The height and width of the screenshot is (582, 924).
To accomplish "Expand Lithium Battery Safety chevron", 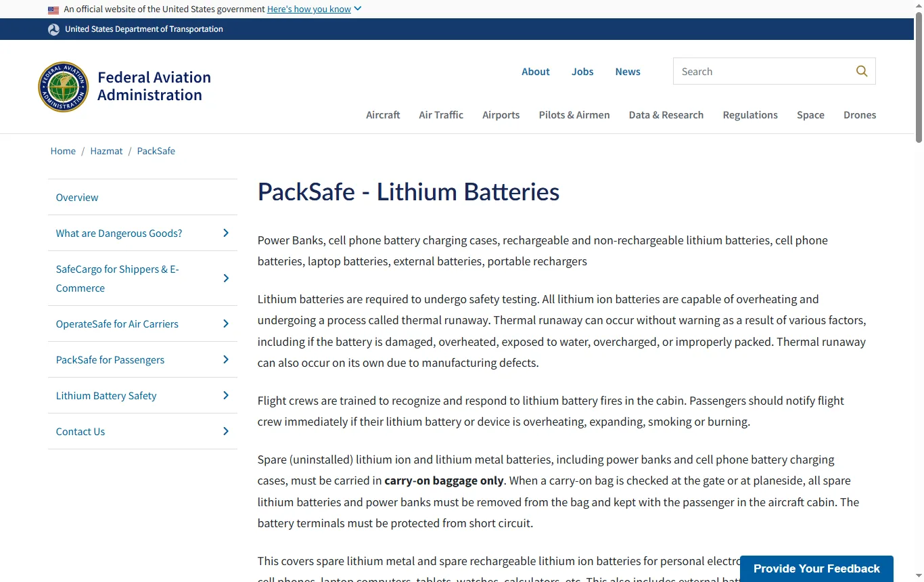I will coord(226,395).
